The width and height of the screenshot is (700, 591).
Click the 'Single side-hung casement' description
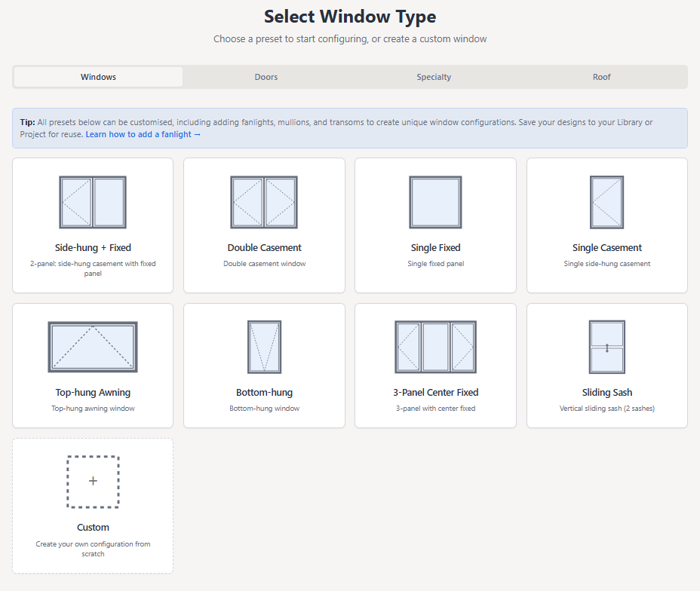point(606,264)
